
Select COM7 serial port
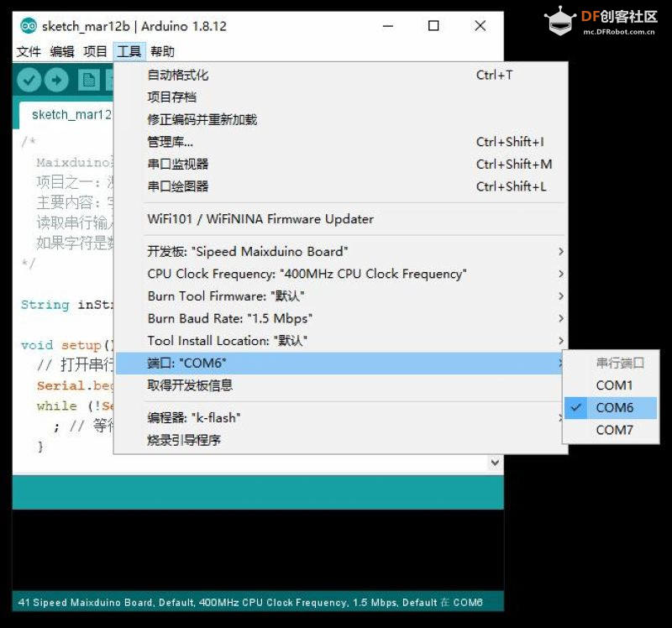tap(611, 430)
